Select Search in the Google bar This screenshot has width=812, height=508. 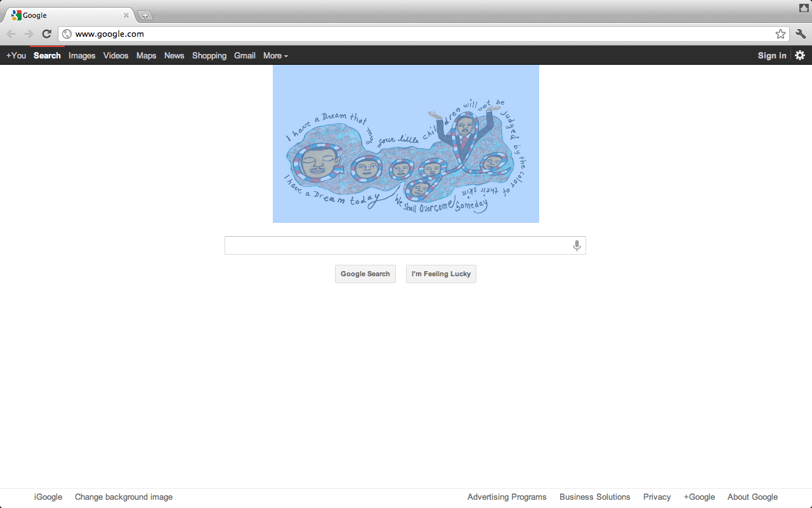pyautogui.click(x=47, y=56)
